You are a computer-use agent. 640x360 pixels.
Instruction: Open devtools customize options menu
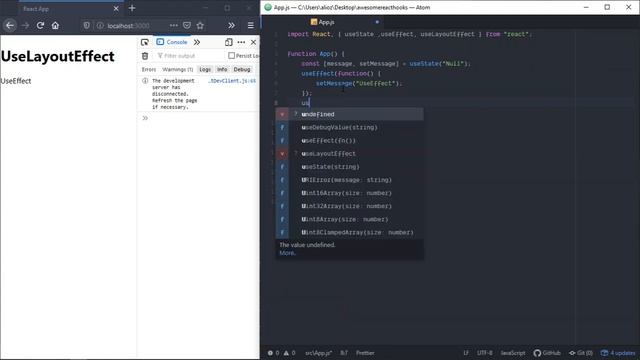click(x=241, y=42)
